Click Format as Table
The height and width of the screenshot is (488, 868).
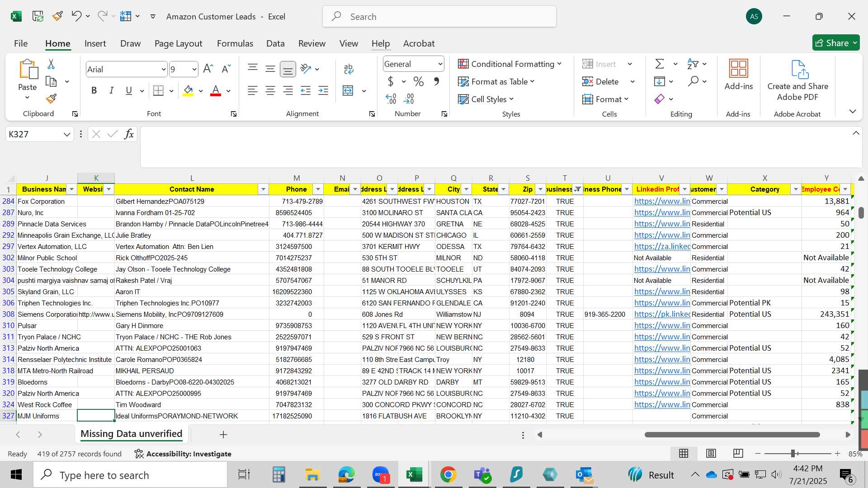pyautogui.click(x=496, y=82)
